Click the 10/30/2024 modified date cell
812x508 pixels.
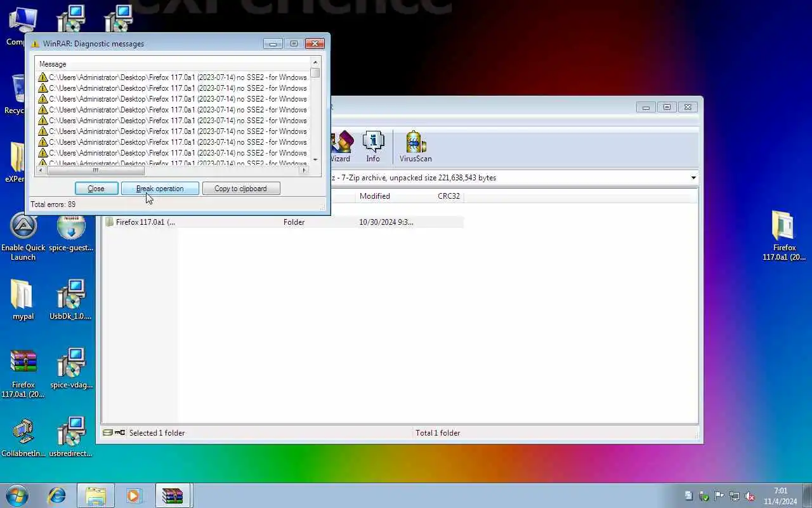coord(386,222)
